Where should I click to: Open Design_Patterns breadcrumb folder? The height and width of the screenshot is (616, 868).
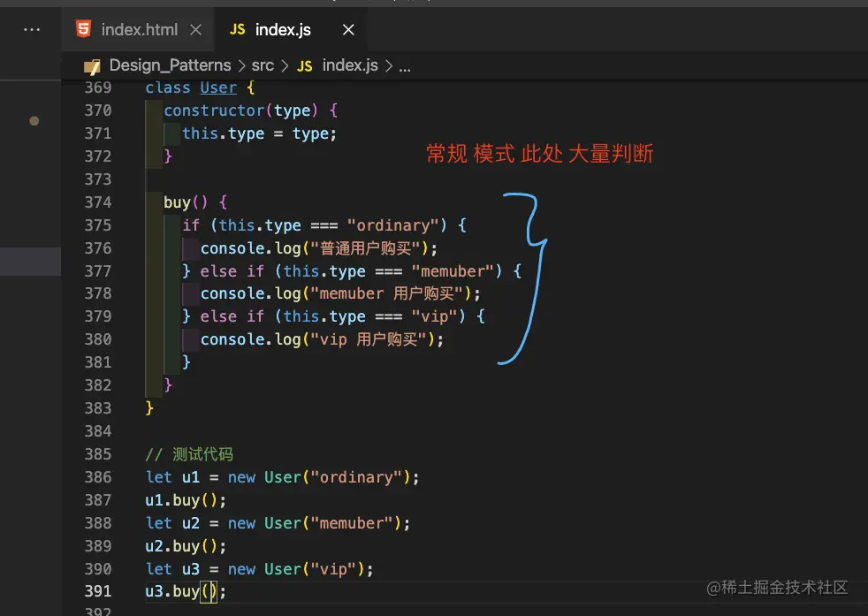[x=170, y=65]
